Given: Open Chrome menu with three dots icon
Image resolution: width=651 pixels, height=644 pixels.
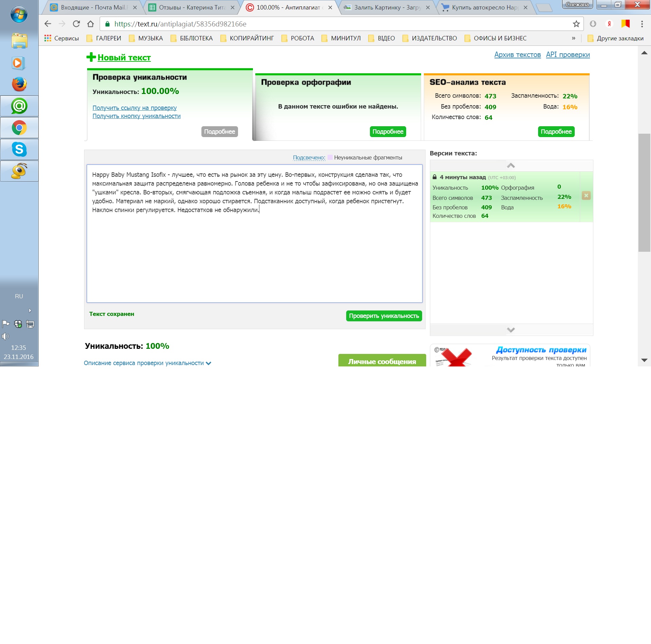Looking at the screenshot, I should 642,24.
